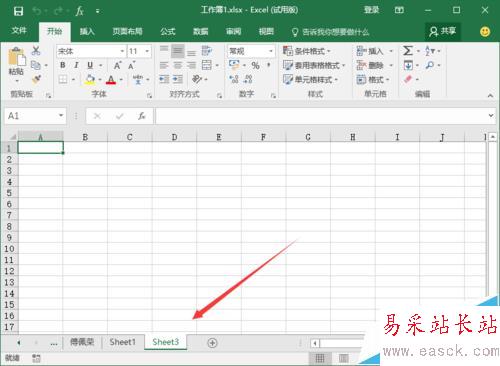Click the Tell me search box
The height and width of the screenshot is (366, 500).
[331, 32]
